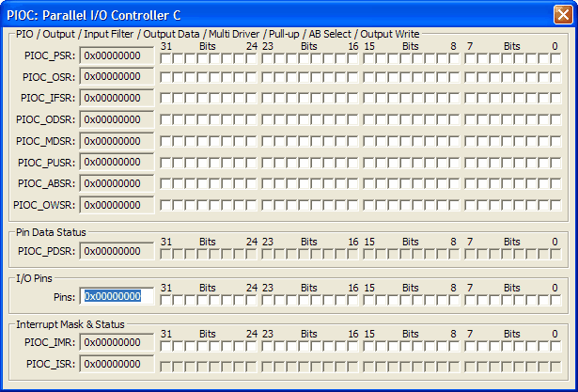
Task: Close the PIOC Parallel I/O Controller window
Action: (563, 15)
